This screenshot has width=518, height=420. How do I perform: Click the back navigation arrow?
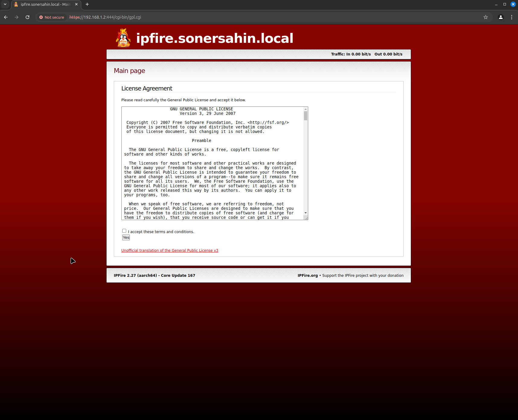click(6, 17)
